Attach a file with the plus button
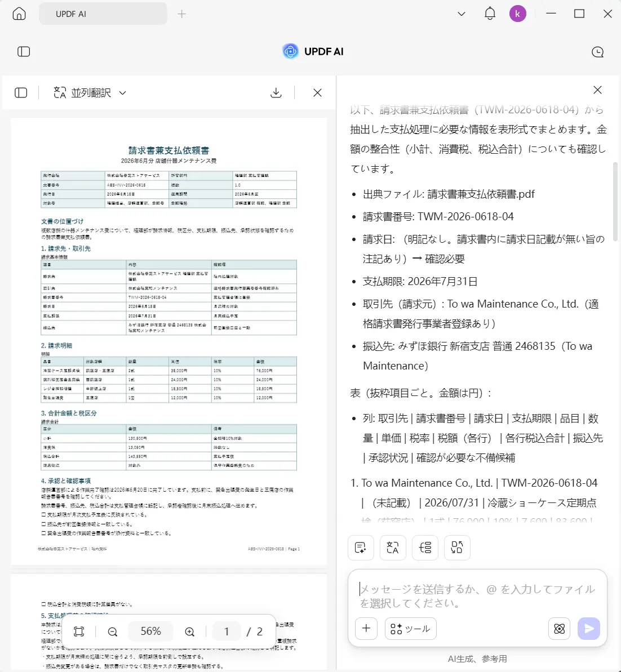621x672 pixels. (x=366, y=628)
